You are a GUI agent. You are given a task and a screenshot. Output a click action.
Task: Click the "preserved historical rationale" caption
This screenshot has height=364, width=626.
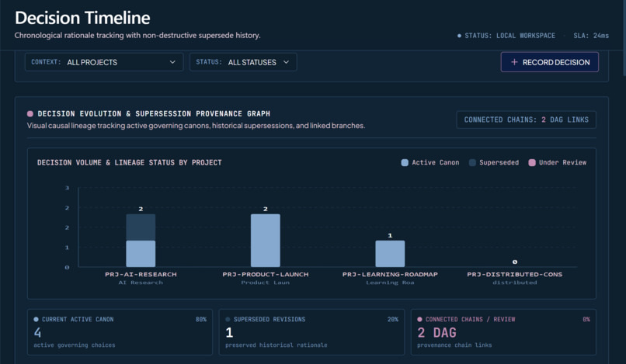click(x=276, y=345)
